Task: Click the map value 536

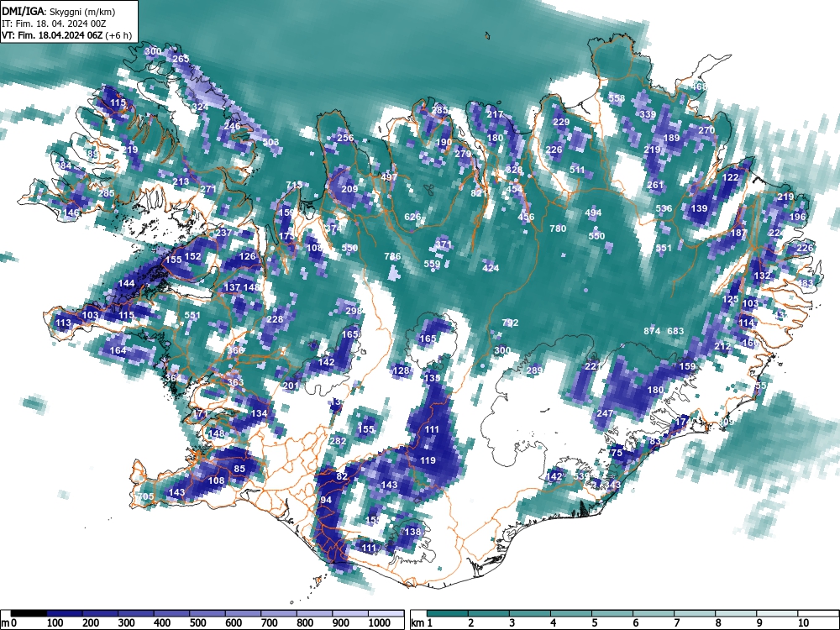Action: pyautogui.click(x=664, y=208)
